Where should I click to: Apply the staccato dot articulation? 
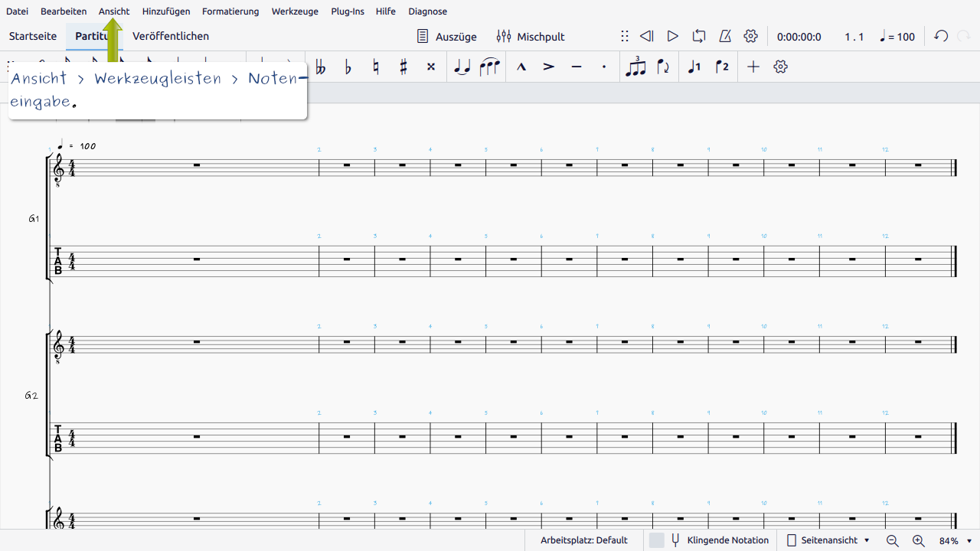point(604,67)
